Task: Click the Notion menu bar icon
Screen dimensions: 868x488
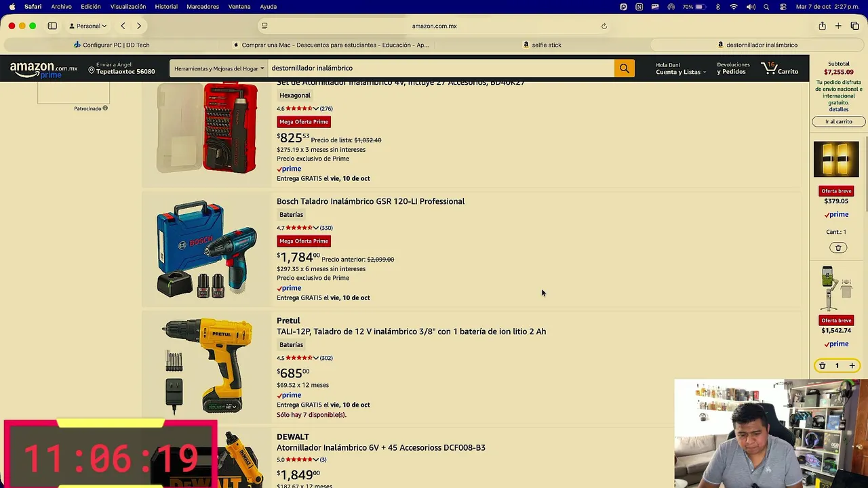Action: coord(639,7)
